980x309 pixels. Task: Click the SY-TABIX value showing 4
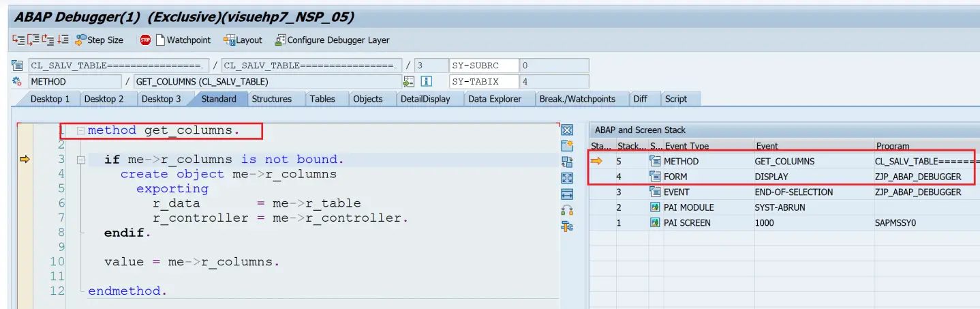click(554, 81)
